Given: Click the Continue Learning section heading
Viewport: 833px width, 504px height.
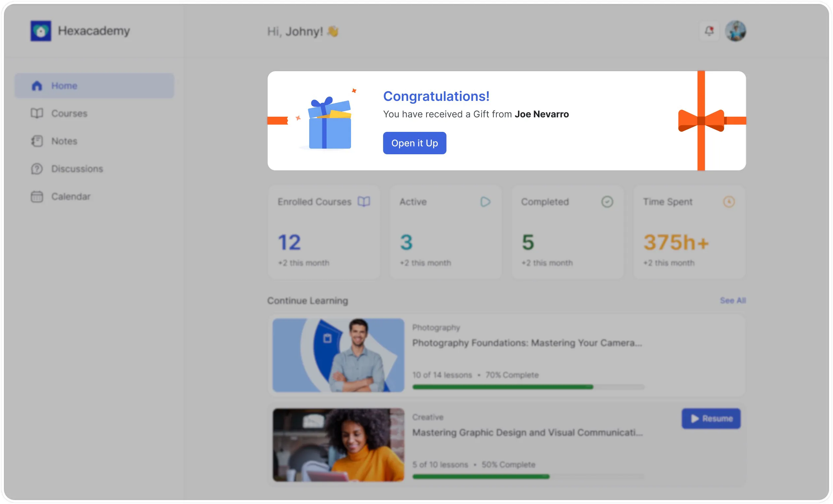Looking at the screenshot, I should tap(308, 301).
